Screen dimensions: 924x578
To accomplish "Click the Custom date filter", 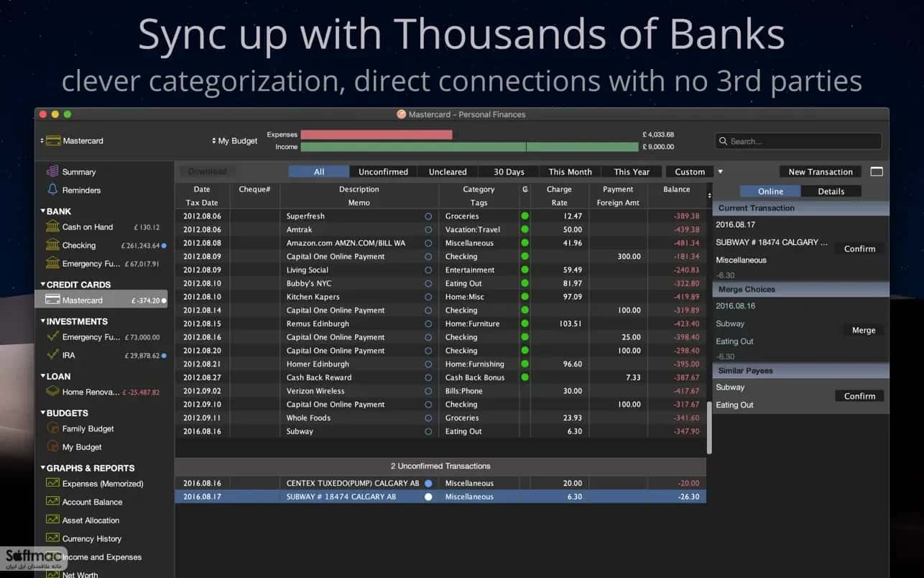I will [689, 172].
